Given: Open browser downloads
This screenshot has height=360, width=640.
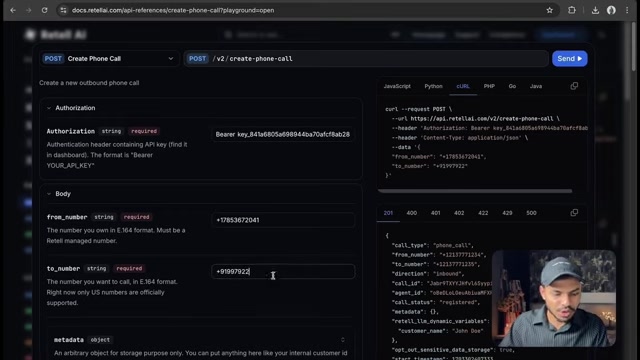Looking at the screenshot, I should pyautogui.click(x=595, y=10).
